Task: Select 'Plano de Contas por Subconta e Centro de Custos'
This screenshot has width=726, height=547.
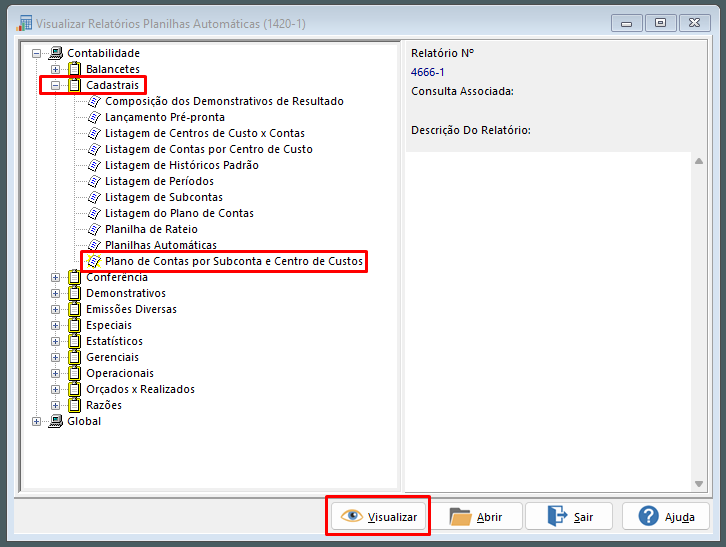Action: coord(234,261)
